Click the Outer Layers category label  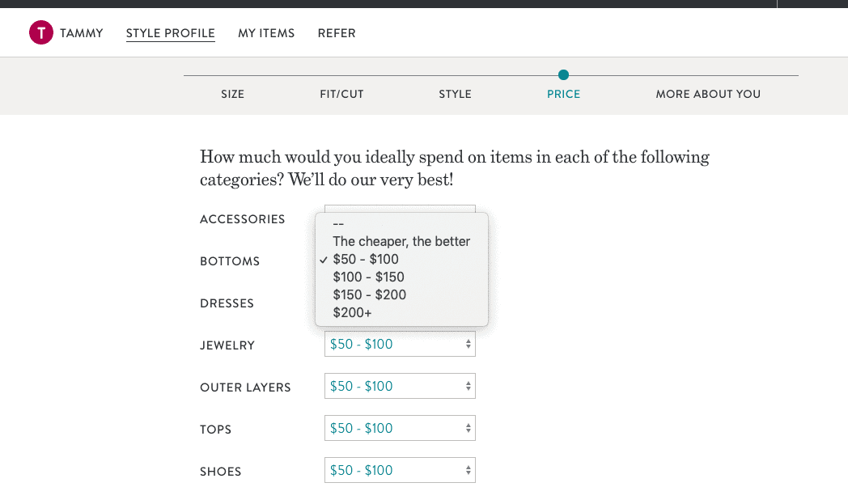coord(245,388)
